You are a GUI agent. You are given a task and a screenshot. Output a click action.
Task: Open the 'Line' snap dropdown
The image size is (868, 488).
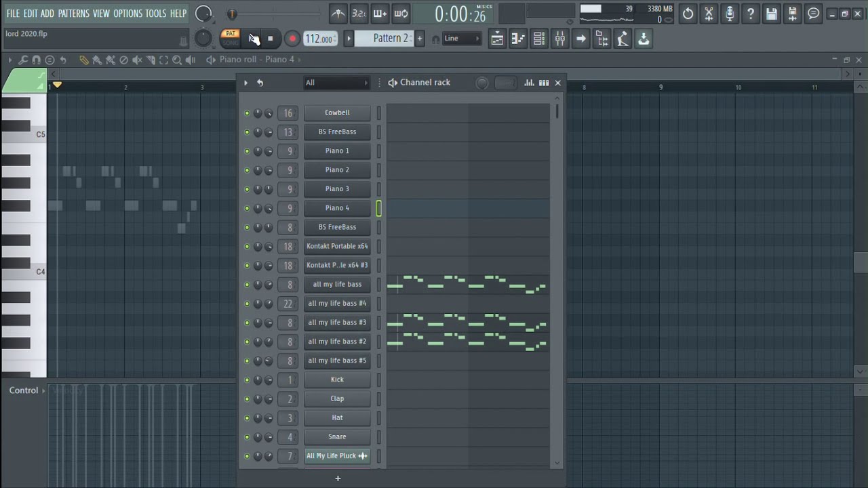tap(461, 39)
